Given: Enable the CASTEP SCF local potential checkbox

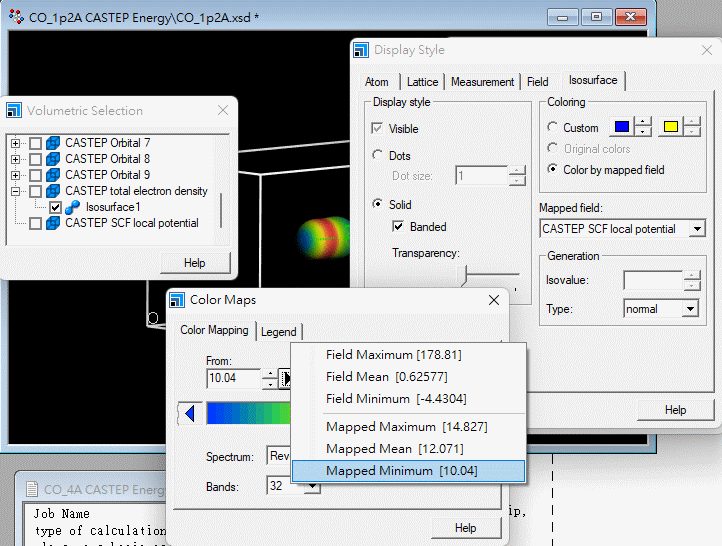Looking at the screenshot, I should (35, 223).
